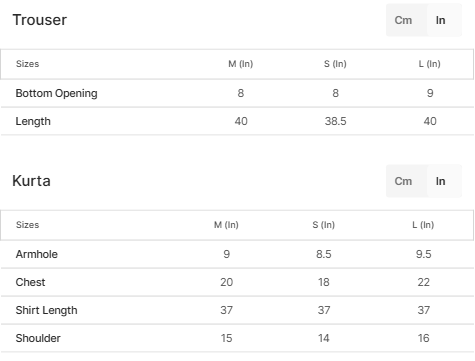Select the M (In) column header in Kurta table
475x361 pixels.
tap(226, 225)
